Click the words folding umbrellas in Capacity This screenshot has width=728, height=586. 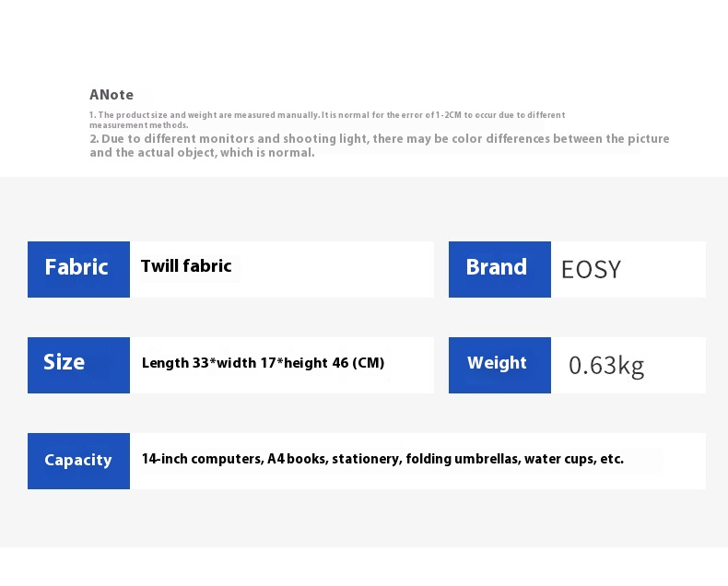(x=463, y=459)
